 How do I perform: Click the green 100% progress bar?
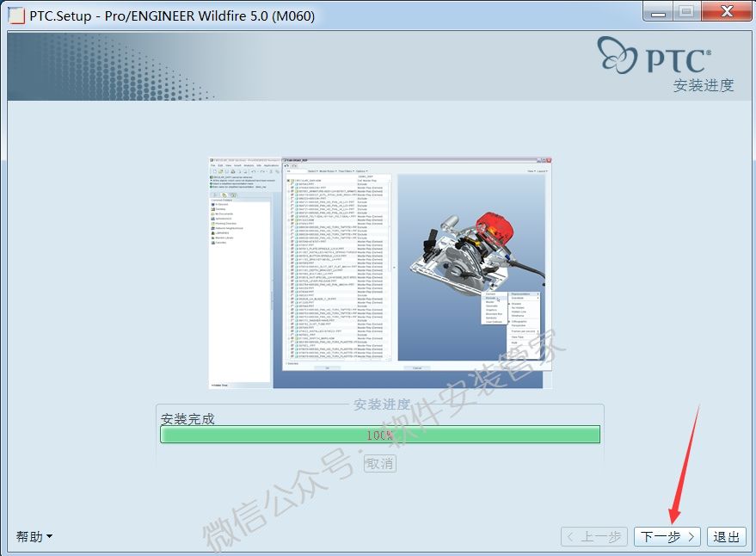click(378, 435)
